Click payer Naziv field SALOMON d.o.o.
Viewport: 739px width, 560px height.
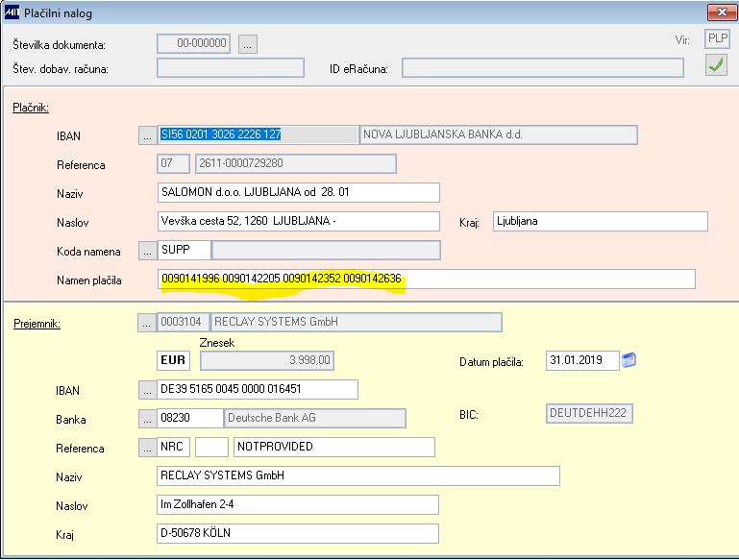[x=298, y=193]
